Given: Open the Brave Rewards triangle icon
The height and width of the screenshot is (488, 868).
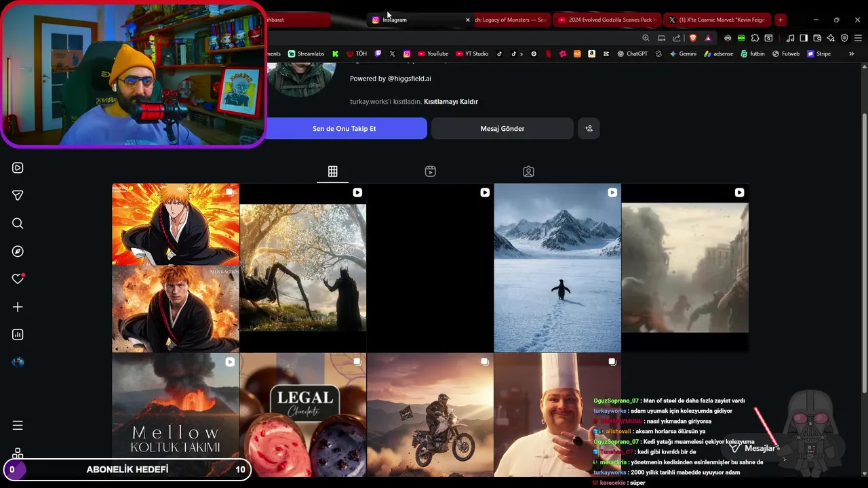Looking at the screenshot, I should [708, 38].
